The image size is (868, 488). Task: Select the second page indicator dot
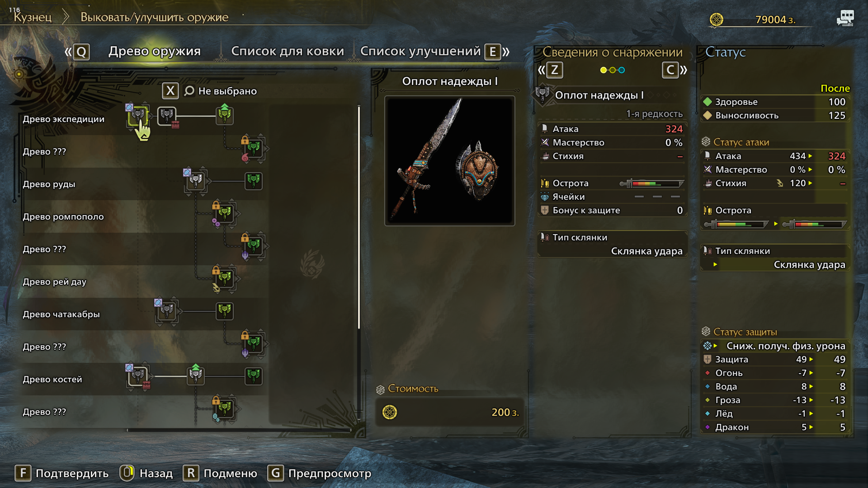[613, 70]
